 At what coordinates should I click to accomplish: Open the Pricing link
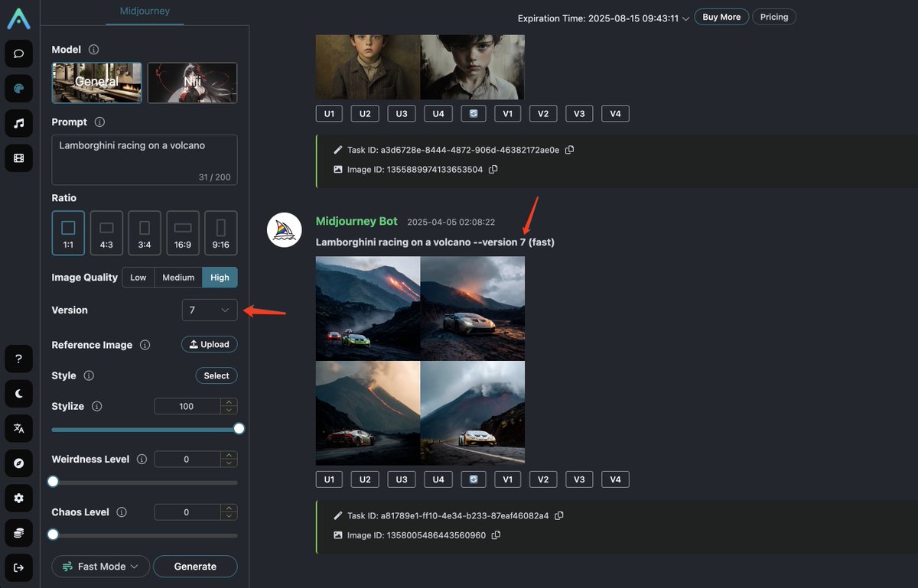tap(774, 17)
